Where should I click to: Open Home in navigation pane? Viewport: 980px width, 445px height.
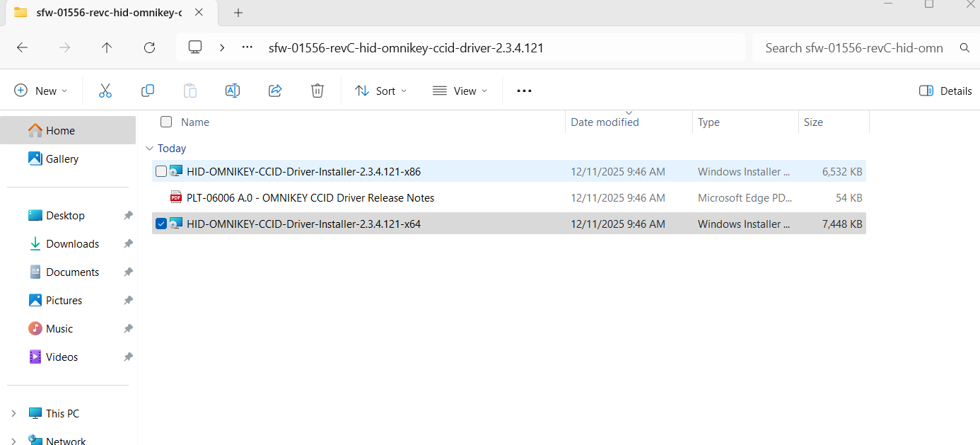(68, 130)
